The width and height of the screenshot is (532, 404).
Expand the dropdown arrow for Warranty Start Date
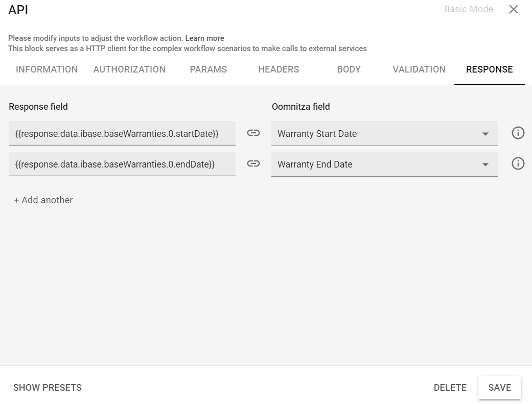click(486, 133)
